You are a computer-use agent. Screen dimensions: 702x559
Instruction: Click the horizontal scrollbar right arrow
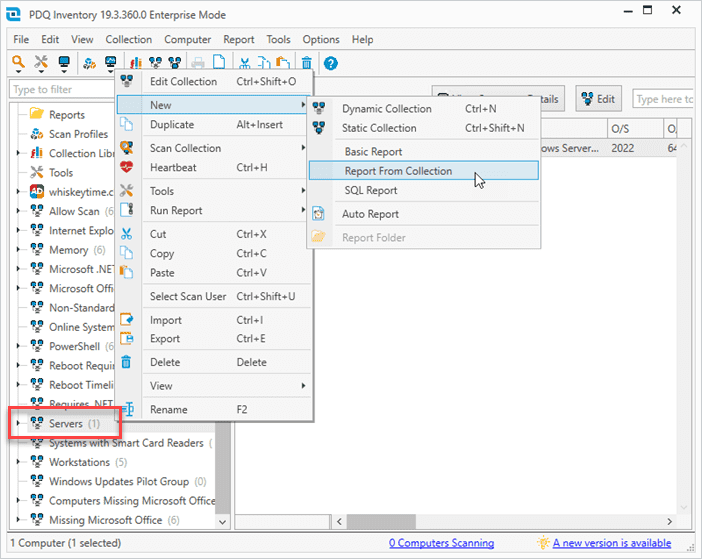(x=669, y=521)
